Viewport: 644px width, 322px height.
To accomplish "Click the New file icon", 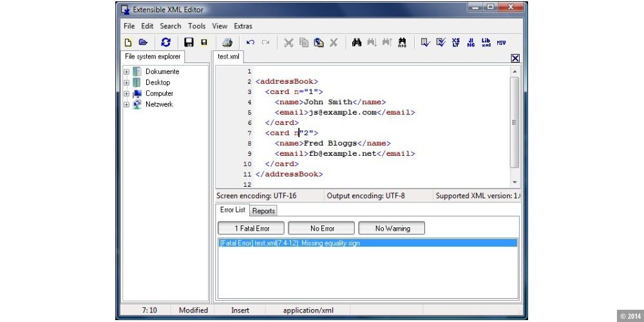I will point(128,43).
